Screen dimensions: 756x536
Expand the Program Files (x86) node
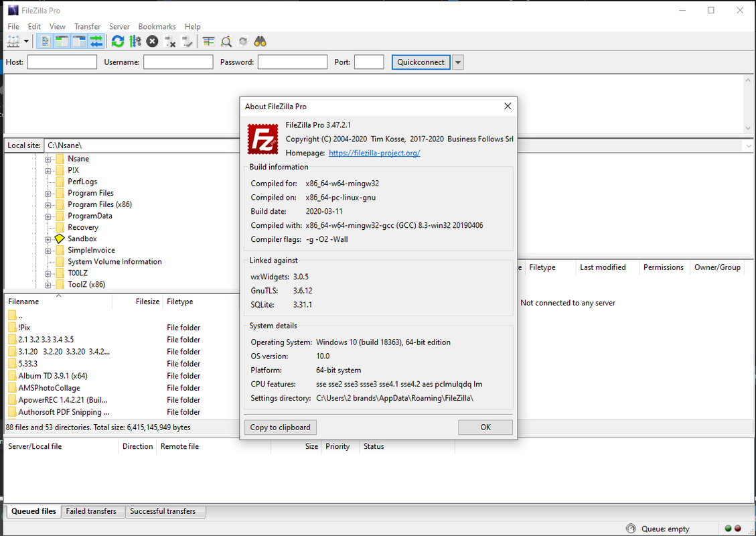point(48,205)
